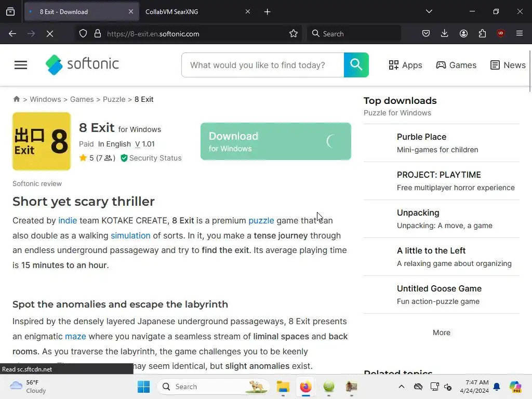Click the Firefox Search box

pos(354,34)
